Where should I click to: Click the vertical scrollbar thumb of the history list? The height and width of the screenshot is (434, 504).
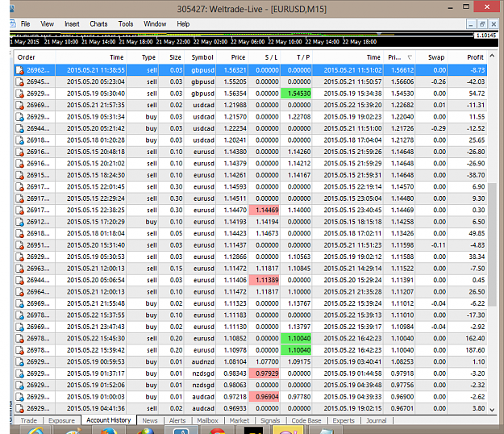click(492, 244)
